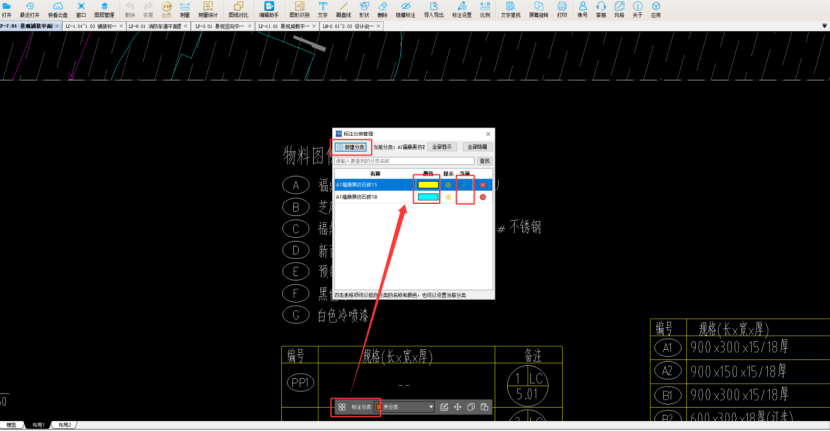This screenshot has width=830, height=431.
Task: Undo with the 撤销 arrow icon
Action: (130, 9)
